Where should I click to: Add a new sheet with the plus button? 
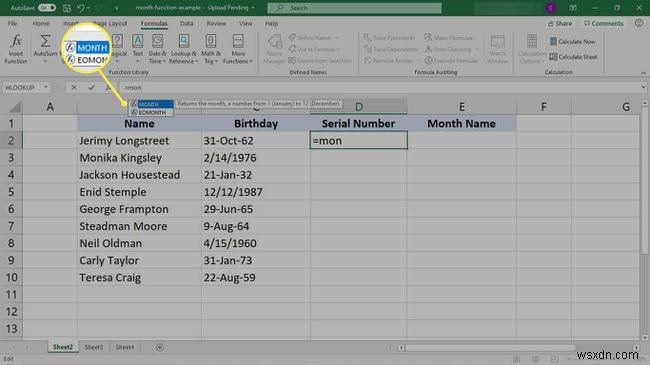160,347
